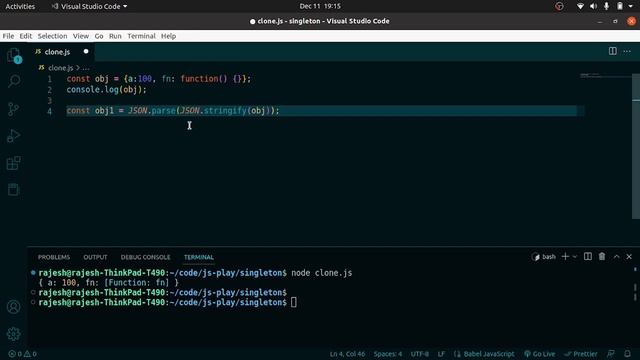
Task: Open the Terminal menu
Action: point(141,36)
